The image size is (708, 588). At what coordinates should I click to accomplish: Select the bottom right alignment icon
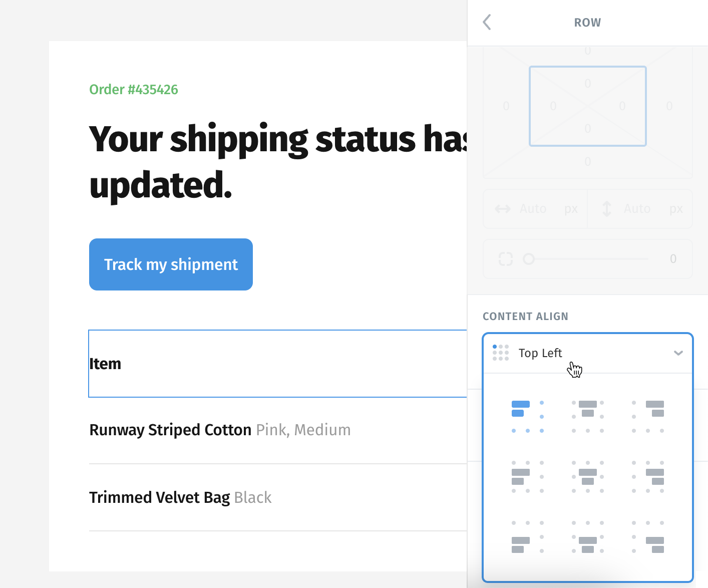(x=648, y=536)
